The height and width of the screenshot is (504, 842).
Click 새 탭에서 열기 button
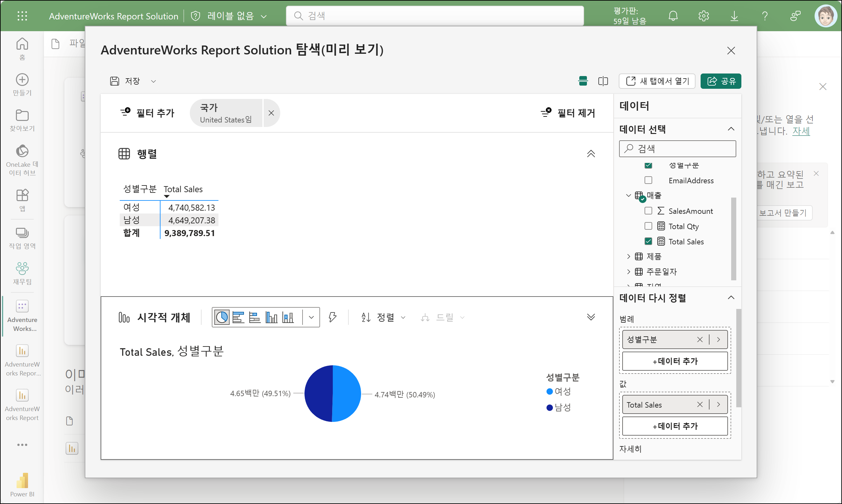coord(657,81)
